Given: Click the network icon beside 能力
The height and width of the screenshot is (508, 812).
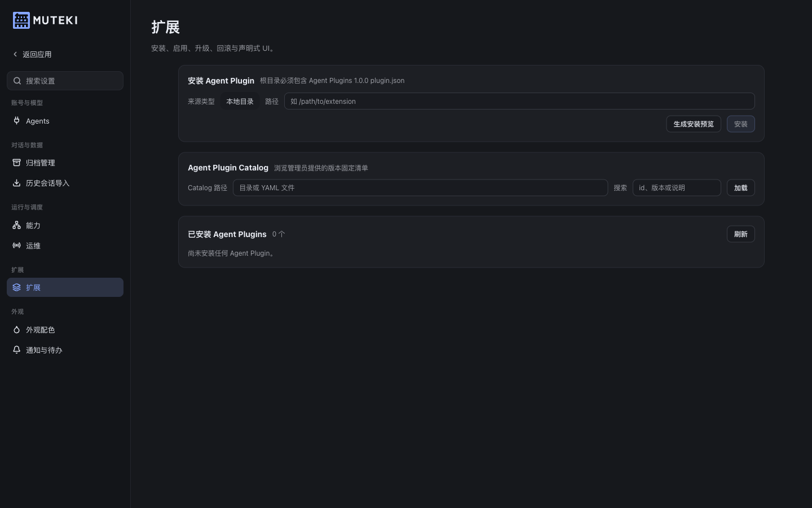Looking at the screenshot, I should 17,225.
